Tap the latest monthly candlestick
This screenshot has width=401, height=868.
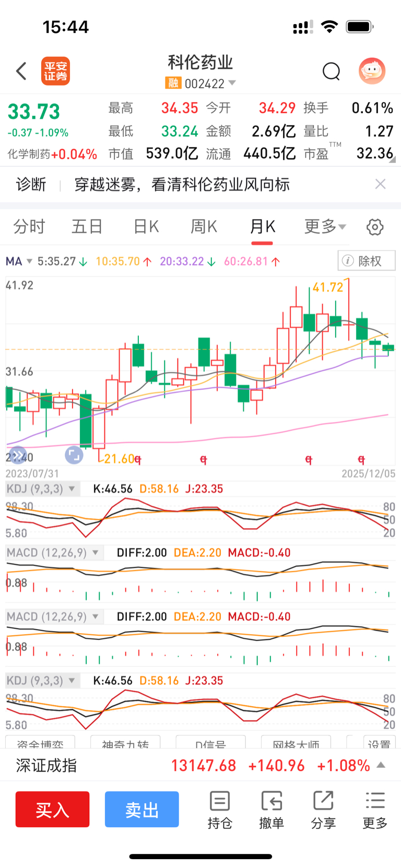click(388, 348)
